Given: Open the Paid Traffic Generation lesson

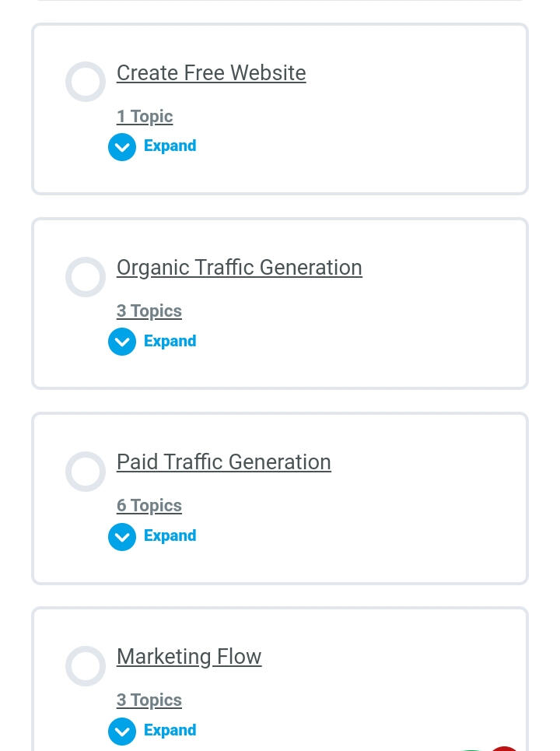Looking at the screenshot, I should (223, 462).
